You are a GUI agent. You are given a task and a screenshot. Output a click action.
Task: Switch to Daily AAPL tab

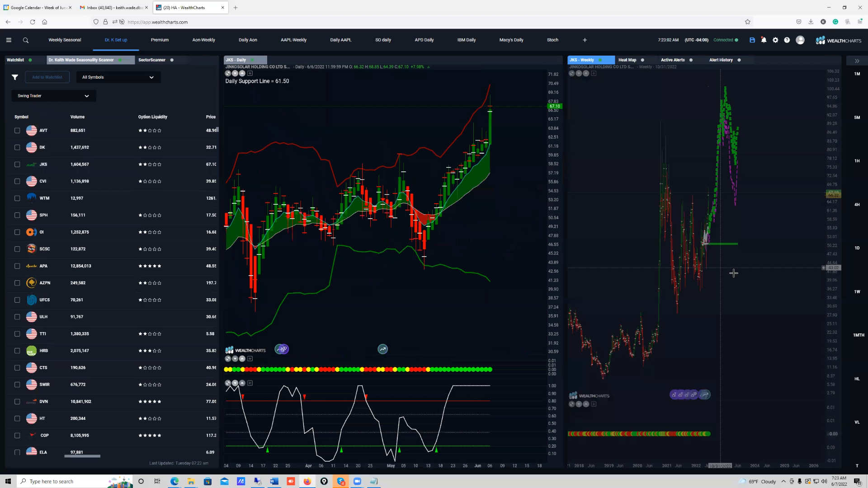340,40
